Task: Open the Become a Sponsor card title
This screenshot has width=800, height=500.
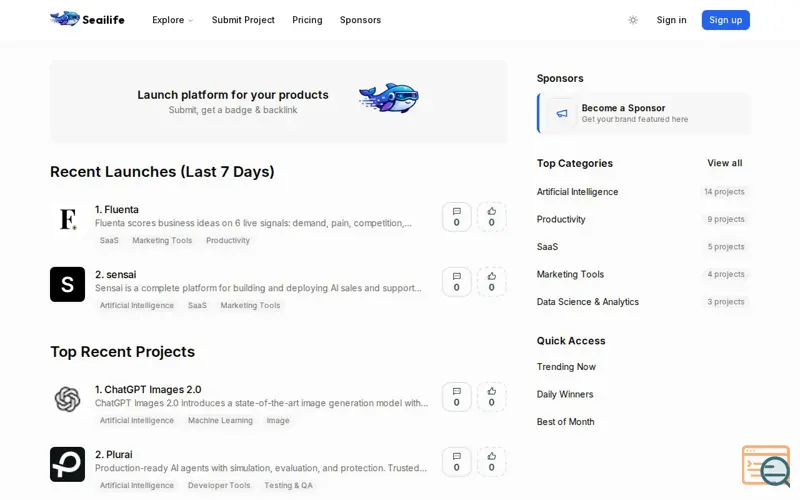Action: [x=623, y=108]
